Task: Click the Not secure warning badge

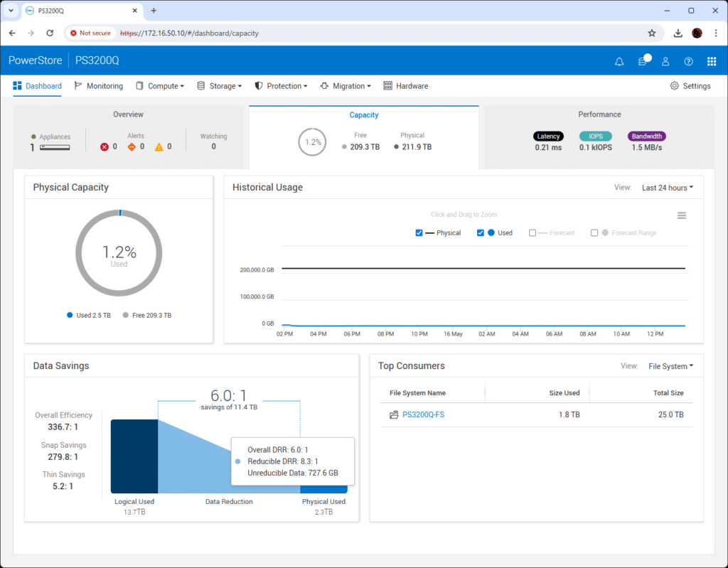Action: 90,33
